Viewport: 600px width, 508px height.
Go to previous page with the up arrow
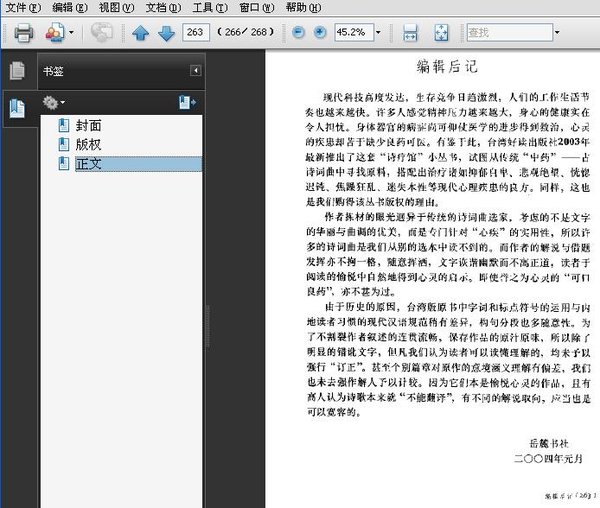[140, 33]
